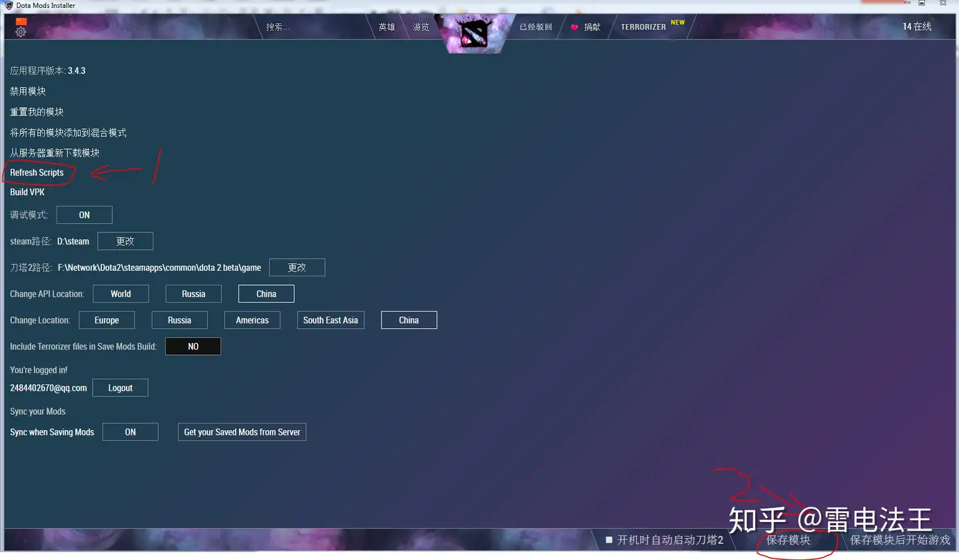Click 保存模块 button

pos(789,540)
